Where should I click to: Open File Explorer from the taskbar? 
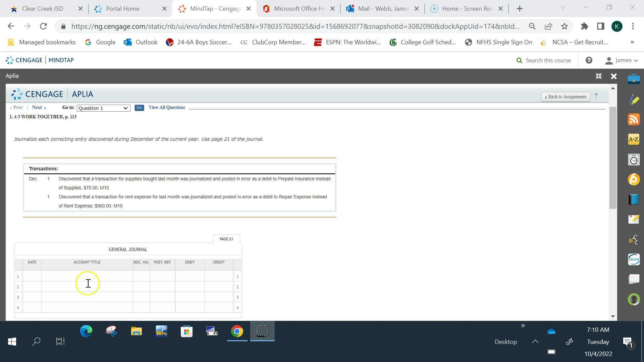point(136,331)
